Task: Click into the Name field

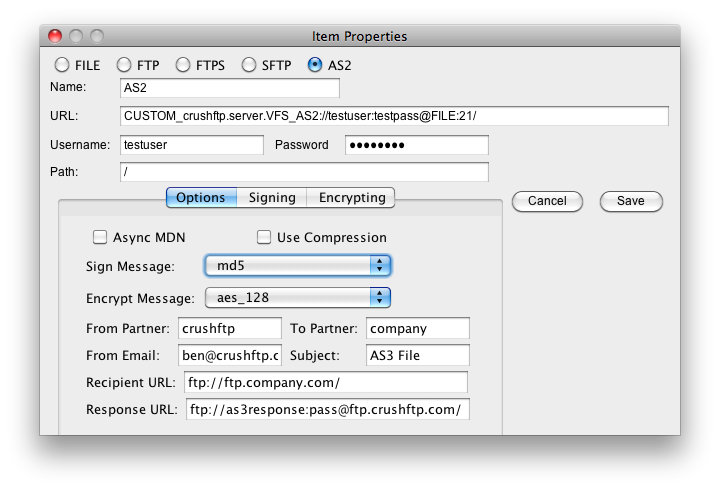Action: point(230,88)
